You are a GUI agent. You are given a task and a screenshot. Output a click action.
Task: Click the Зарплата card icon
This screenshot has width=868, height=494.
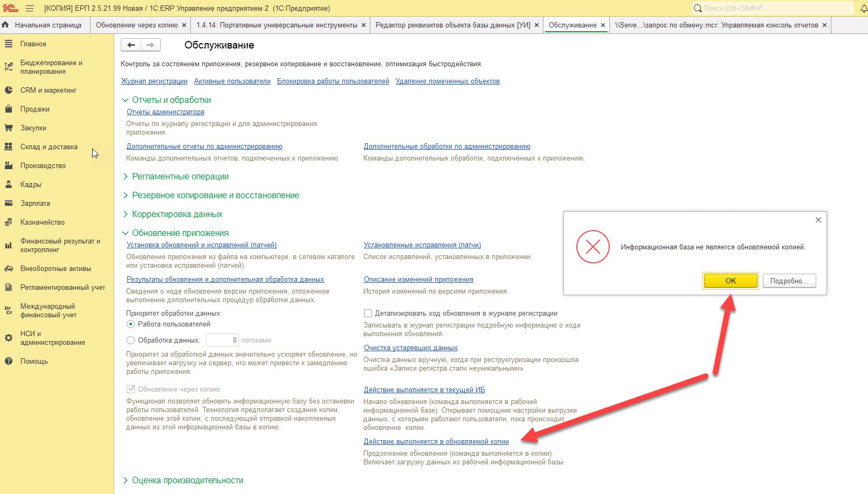pos(9,203)
